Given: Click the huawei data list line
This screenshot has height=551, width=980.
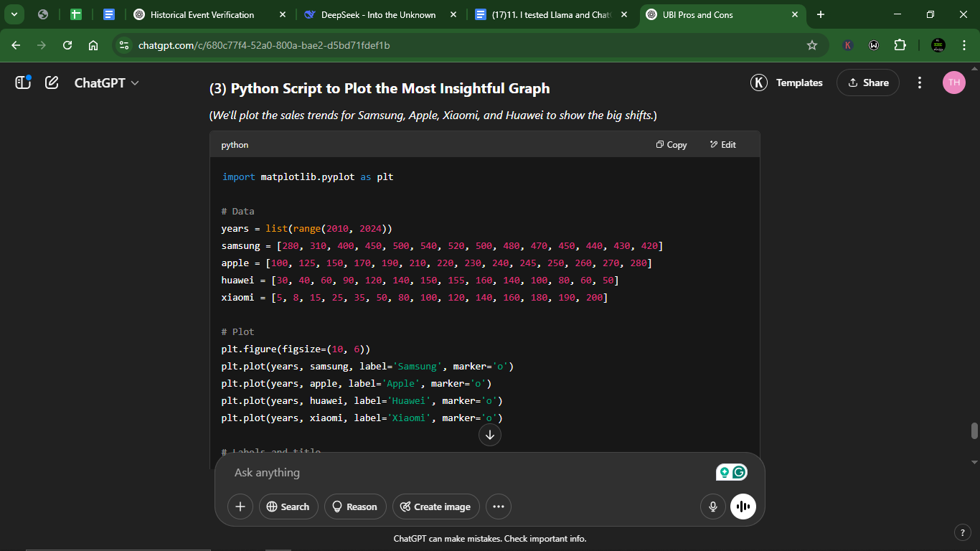Looking at the screenshot, I should 420,281.
